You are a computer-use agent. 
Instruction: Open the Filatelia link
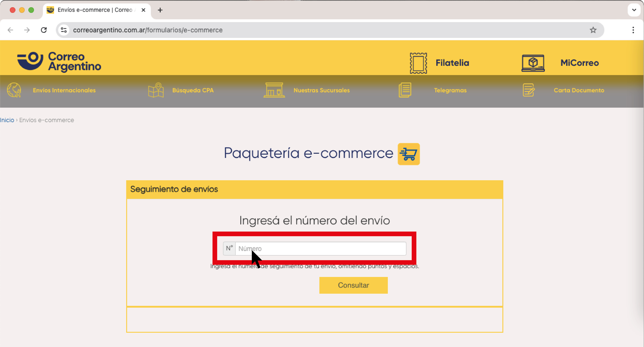452,63
